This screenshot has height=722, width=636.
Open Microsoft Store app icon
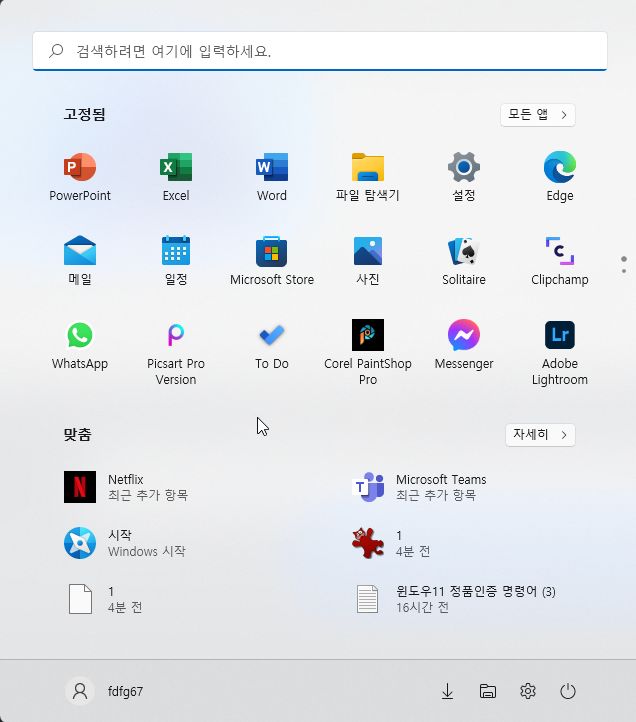tap(272, 261)
